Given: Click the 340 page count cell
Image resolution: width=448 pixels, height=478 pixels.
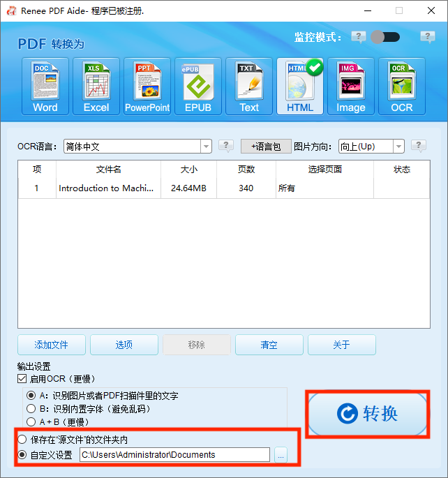Looking at the screenshot, I should (x=246, y=188).
